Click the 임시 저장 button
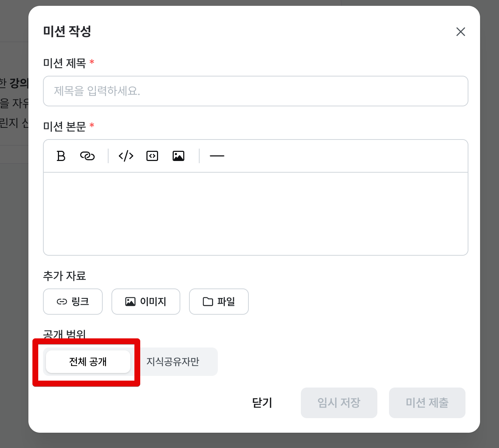Viewport: 499px width, 448px height. click(x=339, y=403)
